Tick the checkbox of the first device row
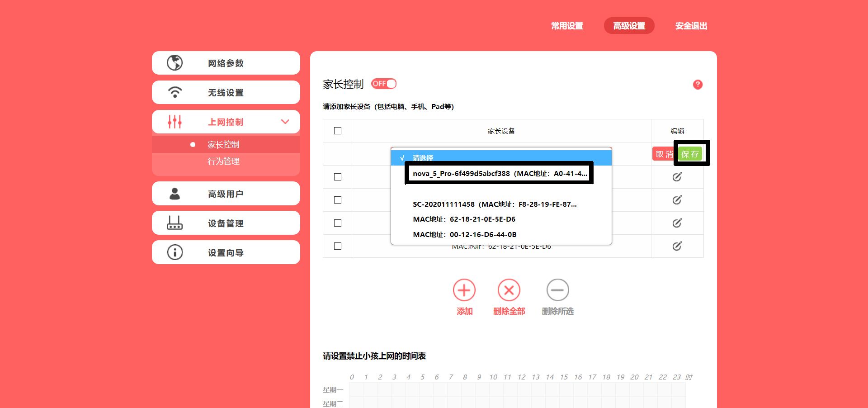Image resolution: width=868 pixels, height=408 pixels. point(338,177)
